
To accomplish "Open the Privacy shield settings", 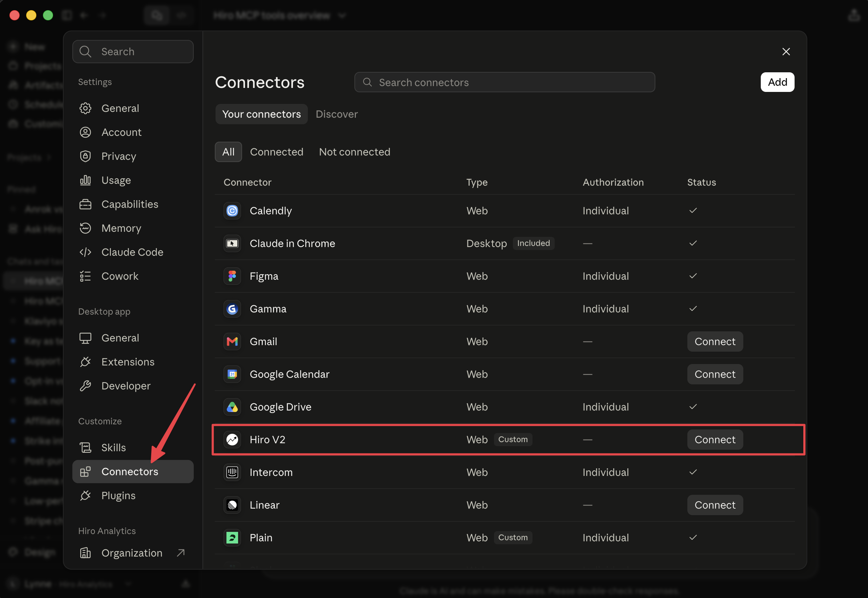I will click(133, 156).
